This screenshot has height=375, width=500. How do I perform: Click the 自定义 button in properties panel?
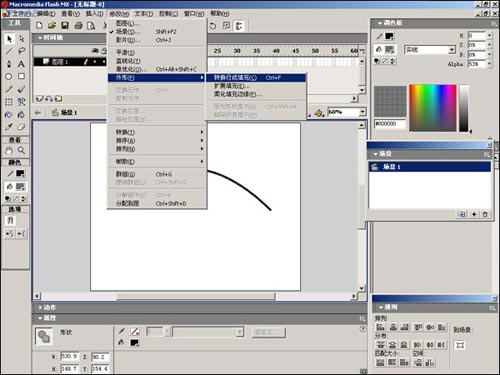coord(269,332)
